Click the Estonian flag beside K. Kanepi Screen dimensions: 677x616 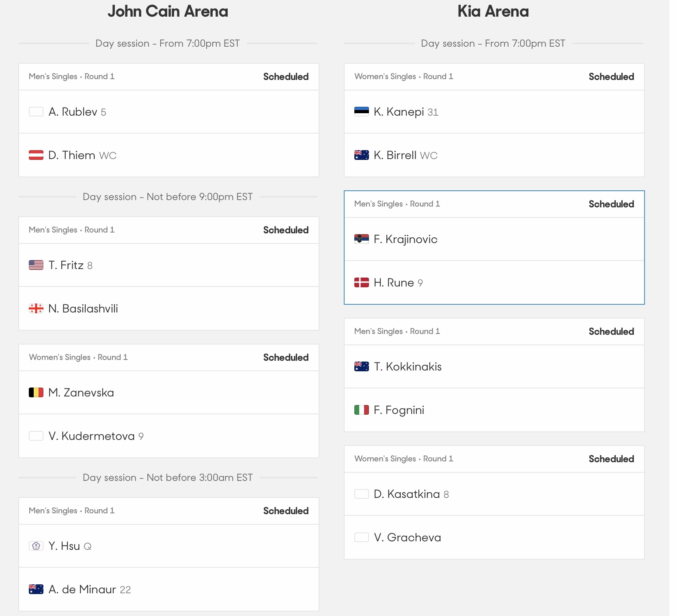click(x=362, y=112)
